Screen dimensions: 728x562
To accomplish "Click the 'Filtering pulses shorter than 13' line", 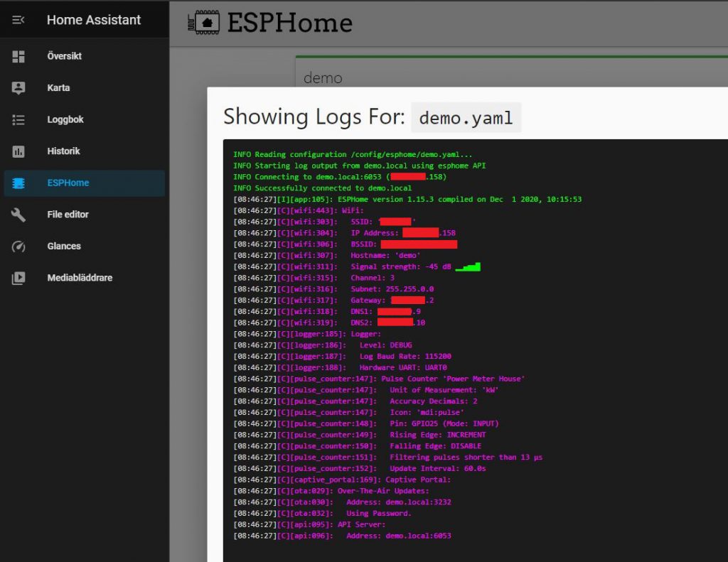I will [x=387, y=457].
